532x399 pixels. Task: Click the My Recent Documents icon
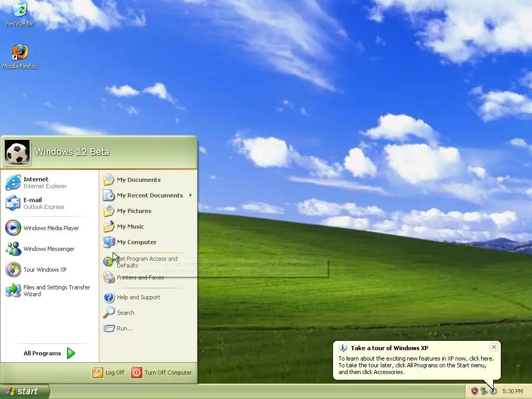click(x=109, y=195)
